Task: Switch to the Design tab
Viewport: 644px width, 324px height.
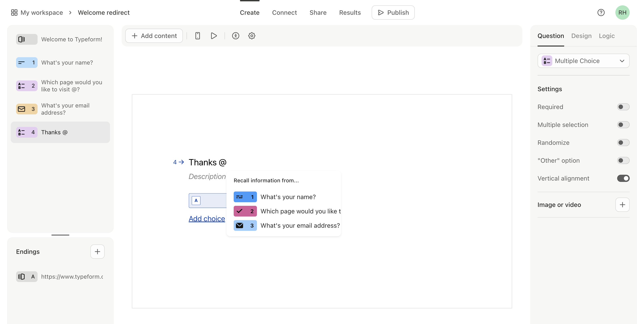Action: [x=582, y=36]
